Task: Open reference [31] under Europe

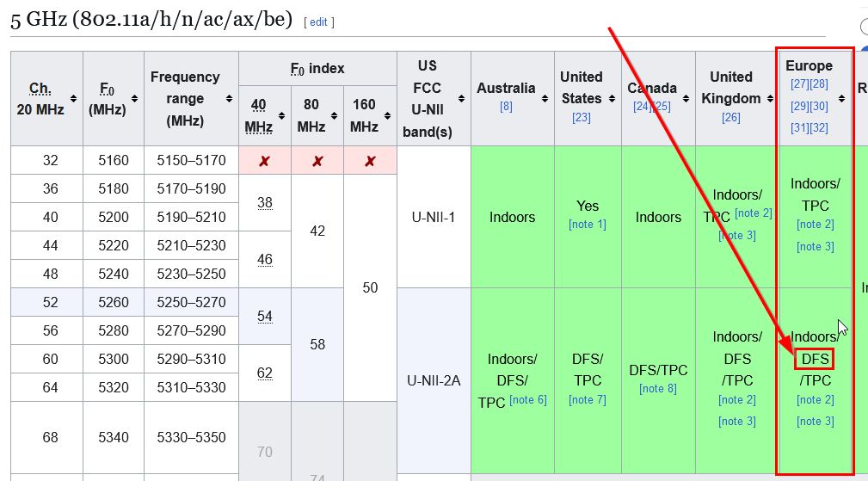Action: coord(800,128)
